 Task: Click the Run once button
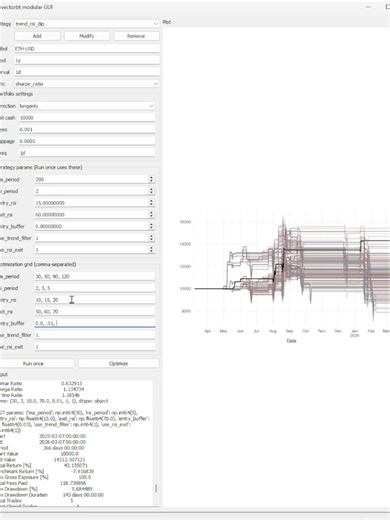tap(33, 363)
